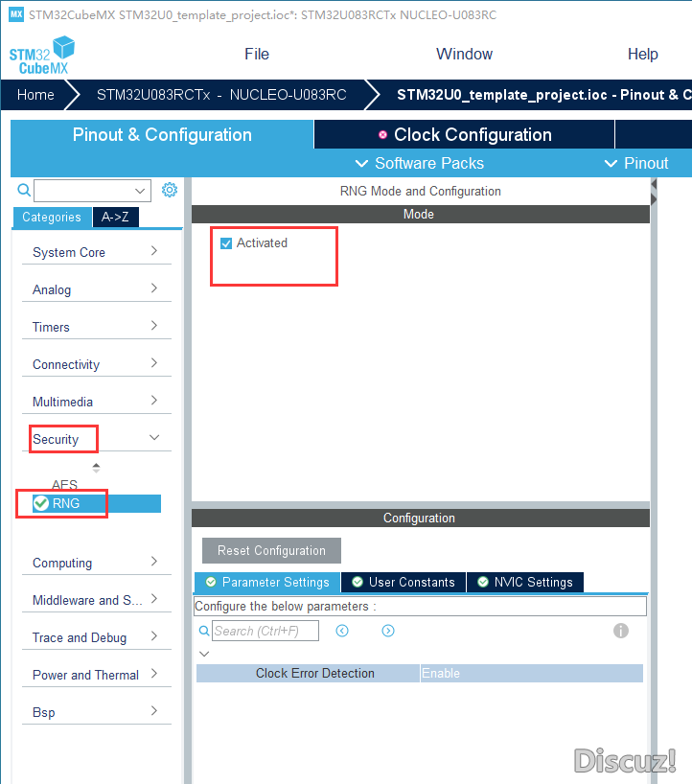The image size is (692, 784).
Task: Click the search magnifier beside the category combo box
Action: coord(24,190)
